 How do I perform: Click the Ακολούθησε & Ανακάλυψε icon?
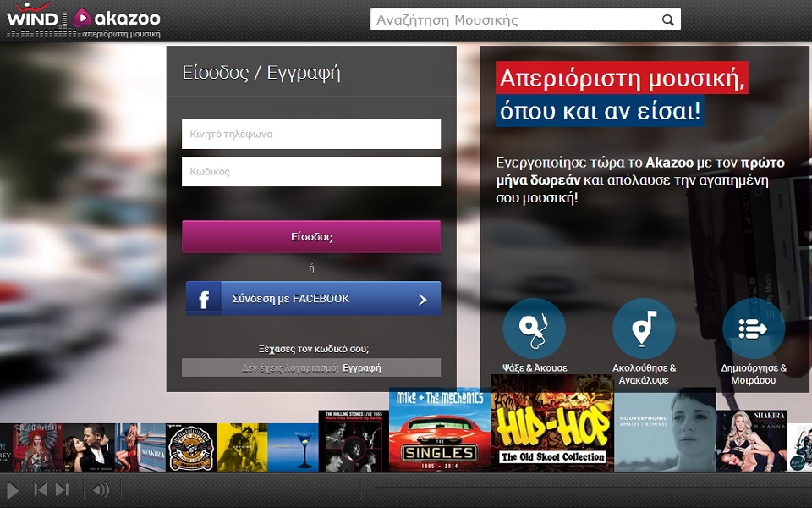pyautogui.click(x=644, y=329)
